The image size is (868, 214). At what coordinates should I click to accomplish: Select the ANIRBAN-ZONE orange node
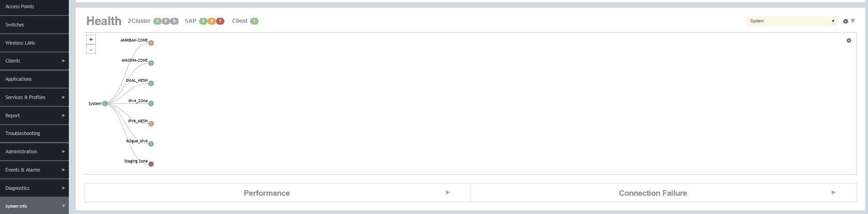pos(151,43)
